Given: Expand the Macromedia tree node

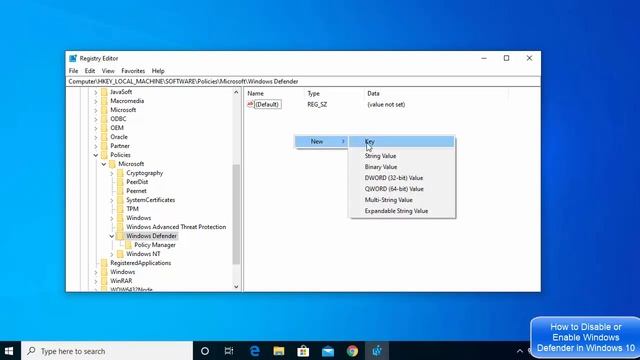Looking at the screenshot, I should coord(96,101).
